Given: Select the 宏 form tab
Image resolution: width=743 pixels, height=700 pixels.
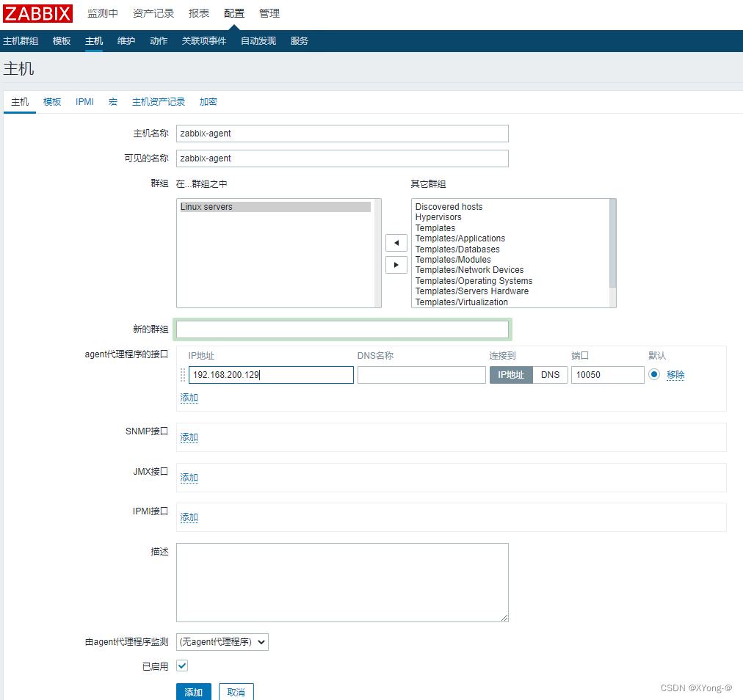Looking at the screenshot, I should click(113, 102).
